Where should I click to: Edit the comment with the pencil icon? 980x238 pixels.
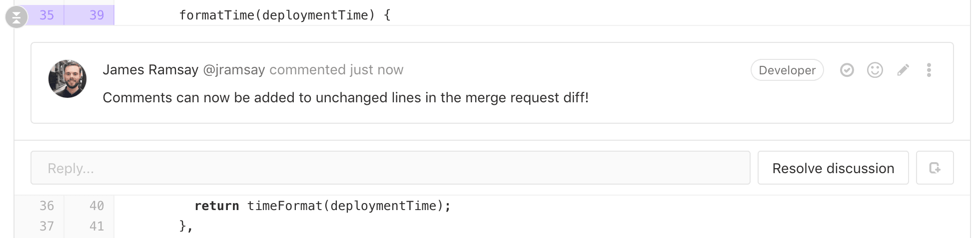pos(903,70)
